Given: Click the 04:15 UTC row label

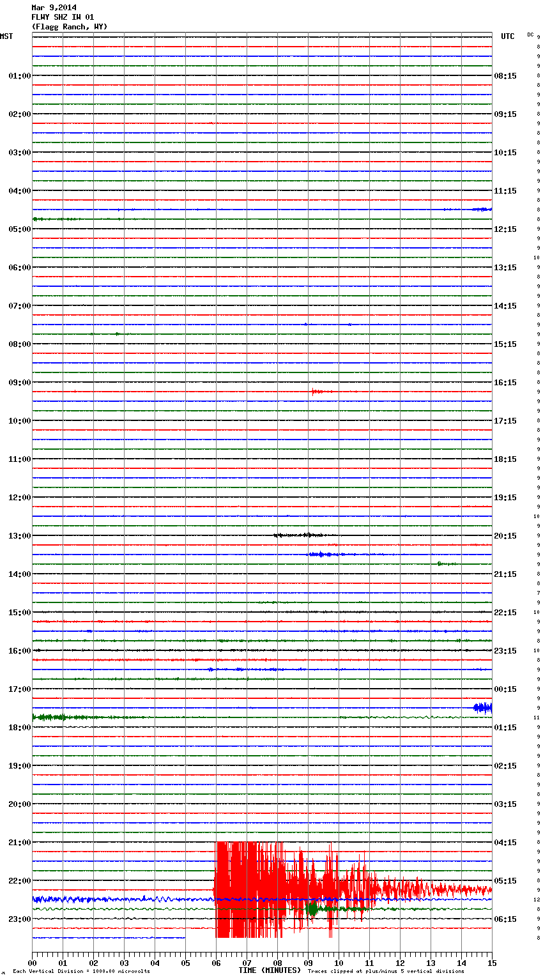Looking at the screenshot, I should coord(505,843).
